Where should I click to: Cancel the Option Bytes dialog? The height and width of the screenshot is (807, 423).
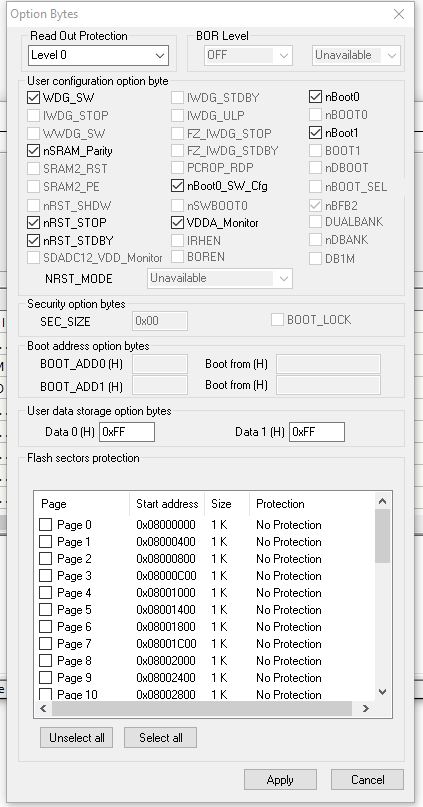click(367, 780)
